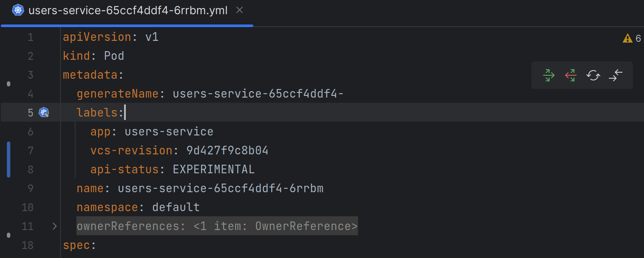Click the 'Pod' value on the kind line
Screen dimensions: 644x258
[114, 56]
